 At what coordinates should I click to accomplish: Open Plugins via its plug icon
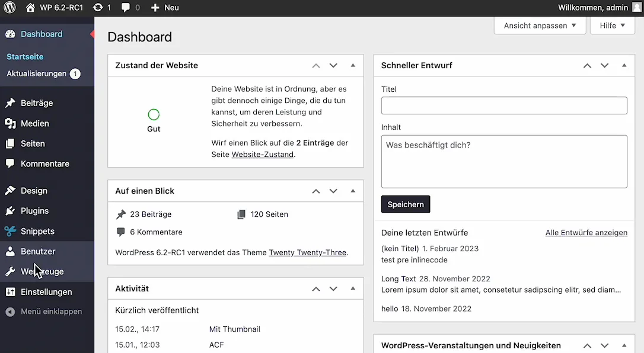pyautogui.click(x=10, y=211)
